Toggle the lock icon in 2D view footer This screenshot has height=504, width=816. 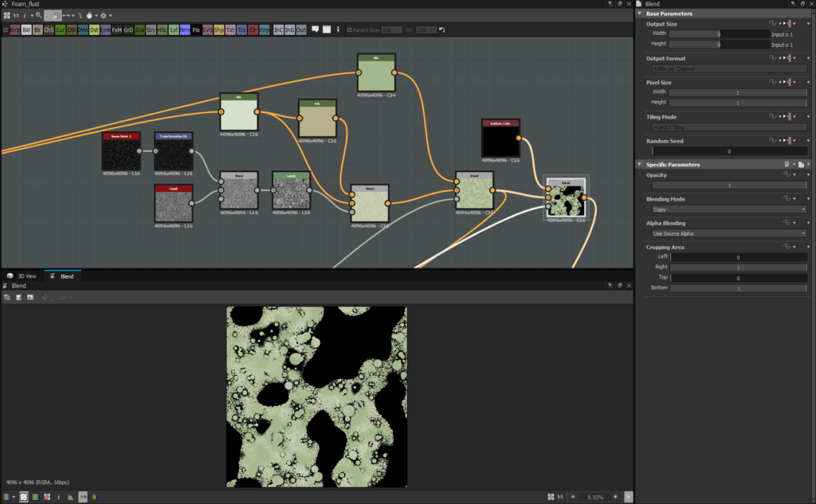[x=629, y=497]
